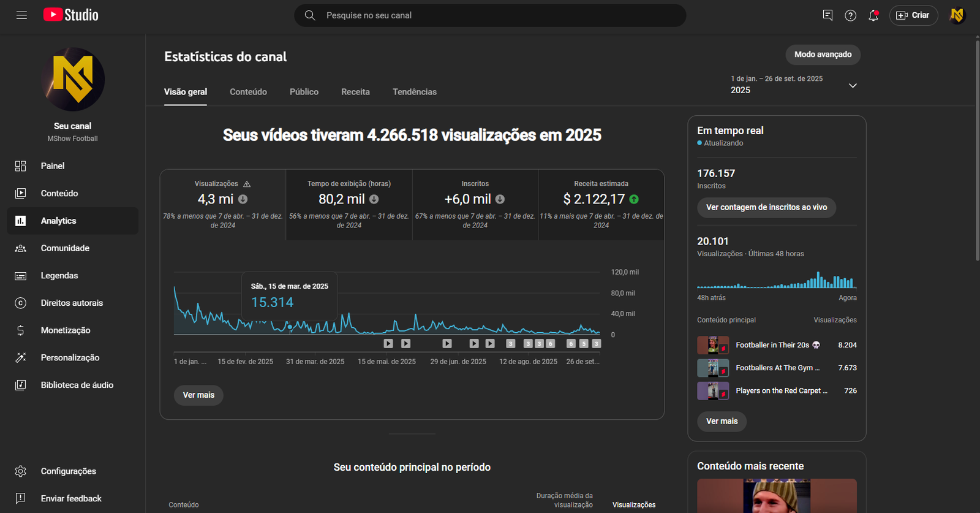The width and height of the screenshot is (980, 513).
Task: Select the Inscritos metric card
Action: coord(475,205)
